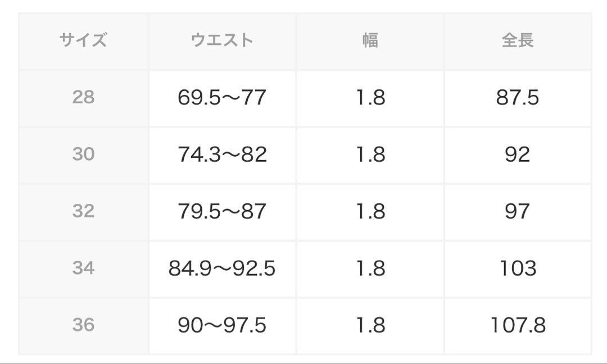Click waist value 84.9～92.5
Viewport: 607px width, 364px height.
(222, 268)
